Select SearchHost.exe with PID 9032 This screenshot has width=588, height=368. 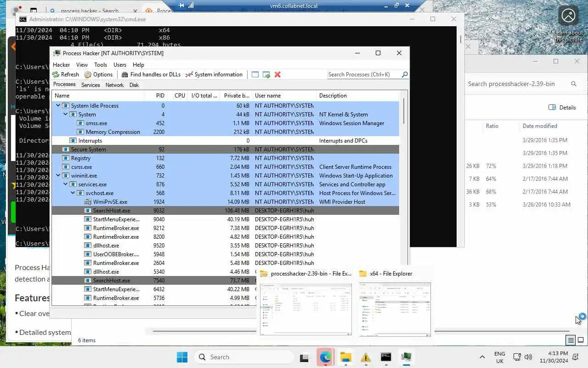coord(226,211)
